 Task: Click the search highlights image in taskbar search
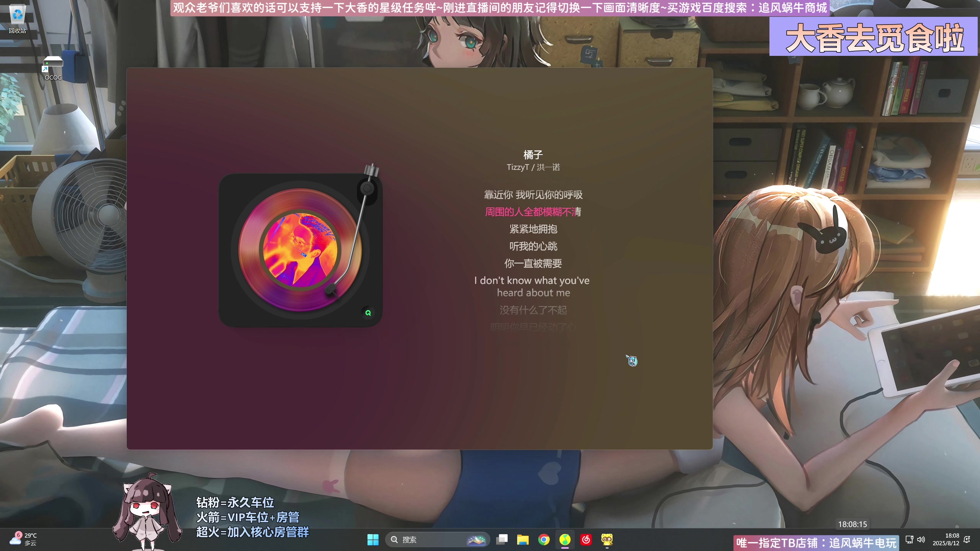476,540
